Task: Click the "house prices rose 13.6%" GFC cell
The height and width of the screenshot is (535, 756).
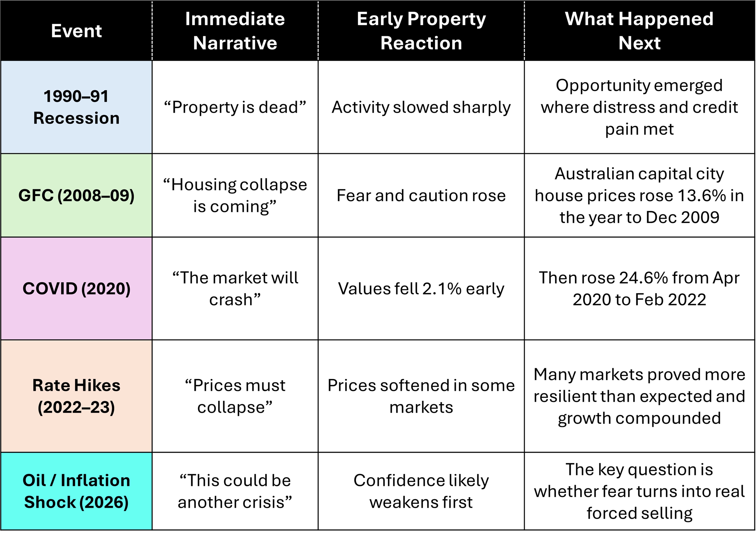Action: click(639, 195)
